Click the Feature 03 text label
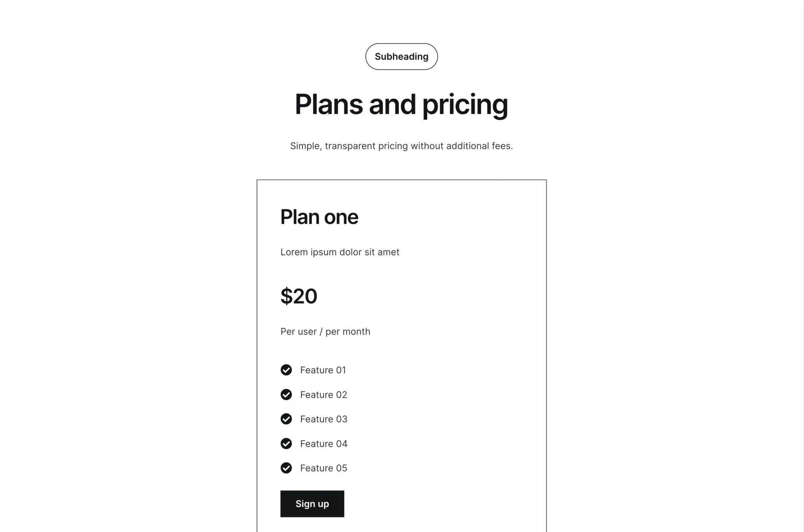This screenshot has height=532, width=804. (323, 419)
